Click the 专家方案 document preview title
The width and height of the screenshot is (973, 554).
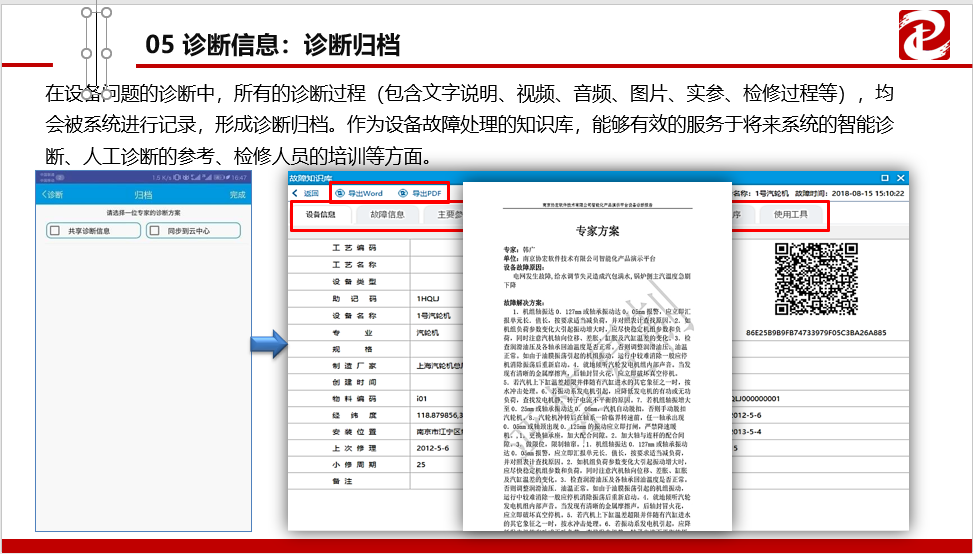pos(597,231)
